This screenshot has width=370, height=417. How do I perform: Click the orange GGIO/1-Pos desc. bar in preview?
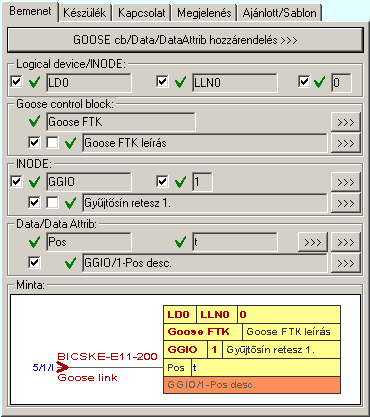[252, 385]
